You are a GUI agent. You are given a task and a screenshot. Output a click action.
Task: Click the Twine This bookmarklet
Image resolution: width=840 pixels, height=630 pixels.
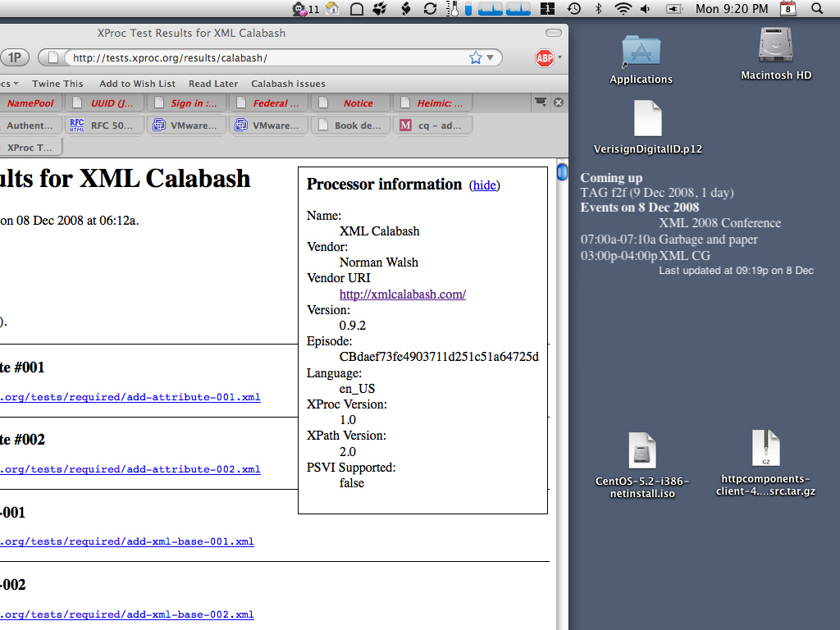(57, 84)
